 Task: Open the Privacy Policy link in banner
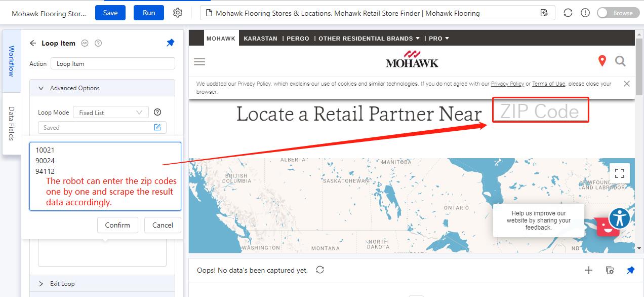pos(507,84)
